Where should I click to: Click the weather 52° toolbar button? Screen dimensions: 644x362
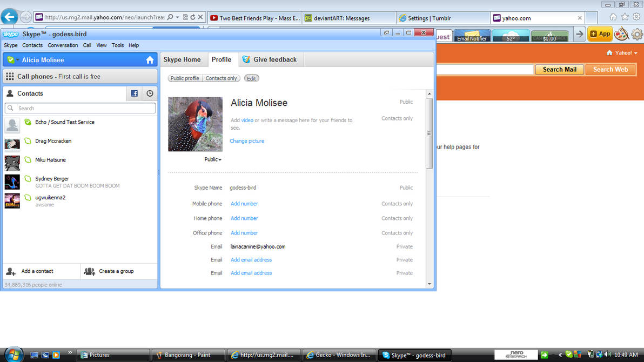(511, 36)
